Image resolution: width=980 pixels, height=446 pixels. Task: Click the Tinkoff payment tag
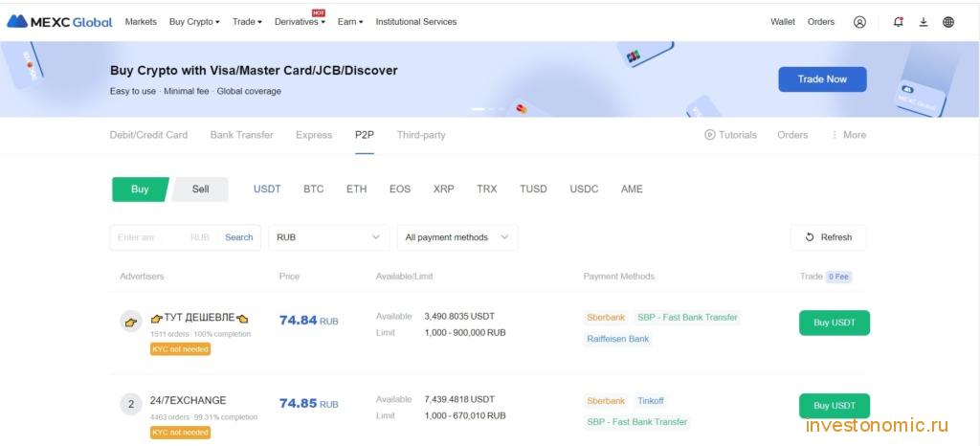coord(651,401)
